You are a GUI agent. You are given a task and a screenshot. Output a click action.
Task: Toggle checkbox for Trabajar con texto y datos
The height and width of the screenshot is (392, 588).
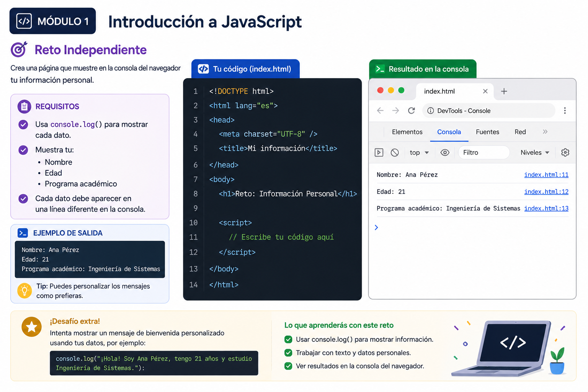pos(288,353)
